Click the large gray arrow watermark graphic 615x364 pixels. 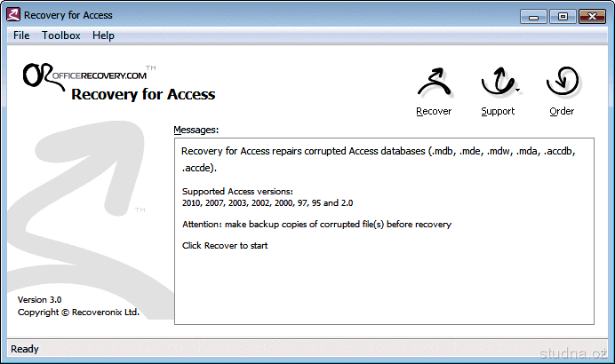(80, 204)
